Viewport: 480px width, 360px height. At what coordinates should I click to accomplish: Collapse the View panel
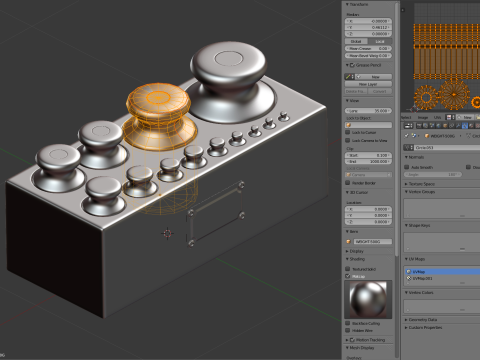(x=347, y=100)
